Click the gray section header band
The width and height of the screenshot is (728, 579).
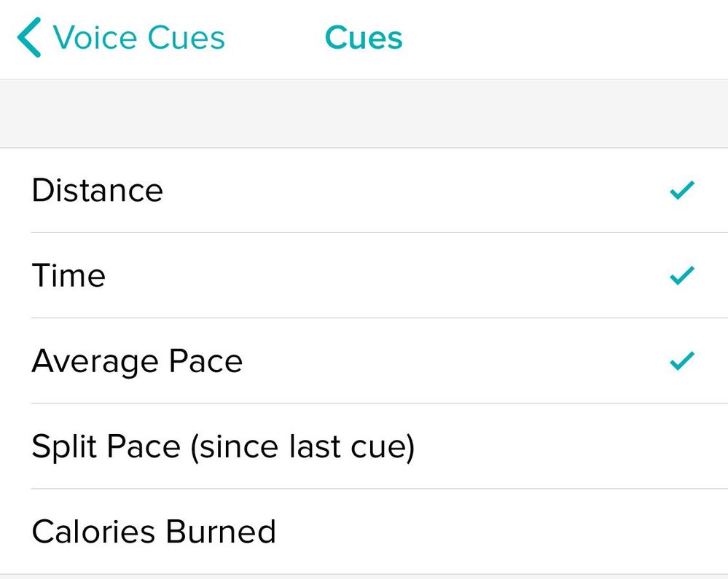(364, 114)
